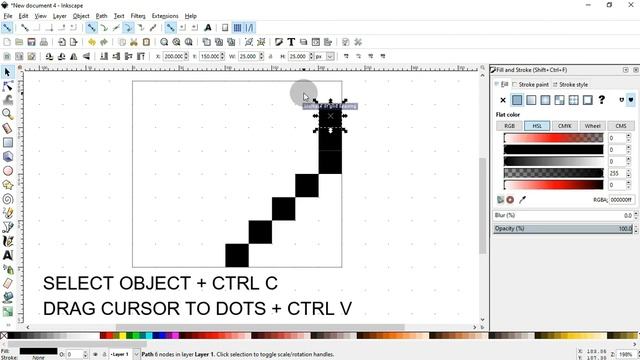Open the Extensions menu
640x360 pixels.
click(x=165, y=16)
